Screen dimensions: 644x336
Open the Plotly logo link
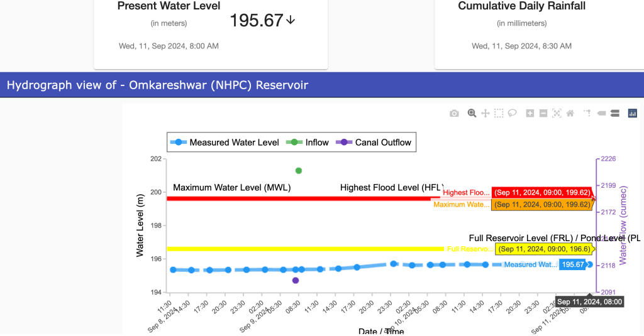tap(633, 114)
